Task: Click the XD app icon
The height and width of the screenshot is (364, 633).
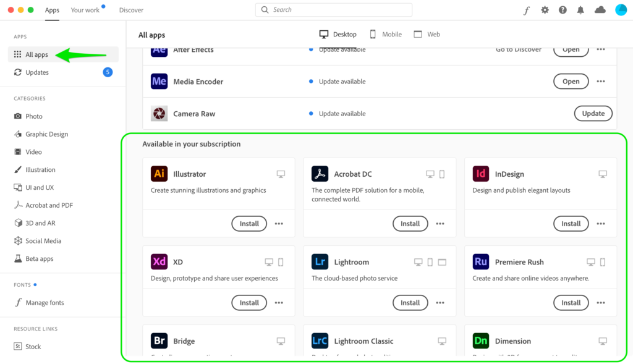Action: [x=159, y=261]
